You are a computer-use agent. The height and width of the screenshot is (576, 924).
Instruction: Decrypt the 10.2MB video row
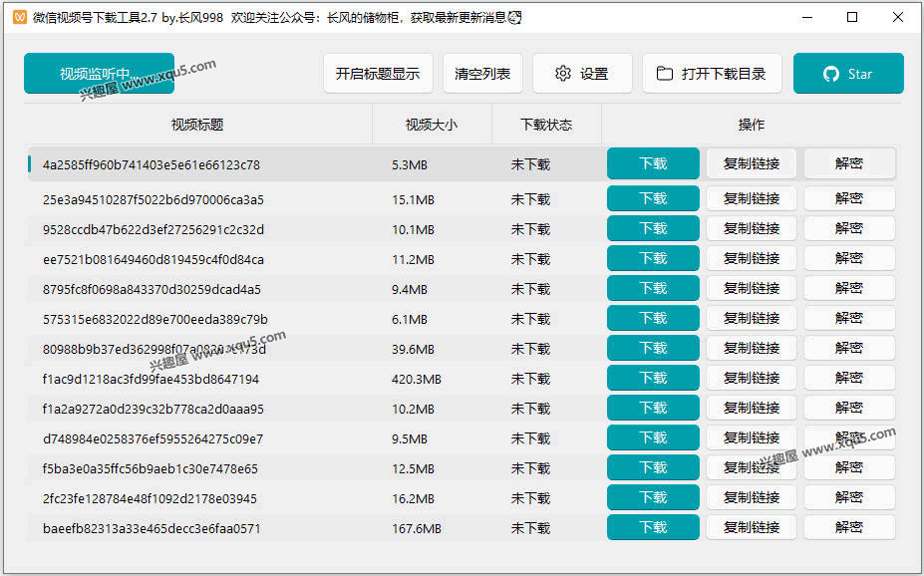pos(849,409)
